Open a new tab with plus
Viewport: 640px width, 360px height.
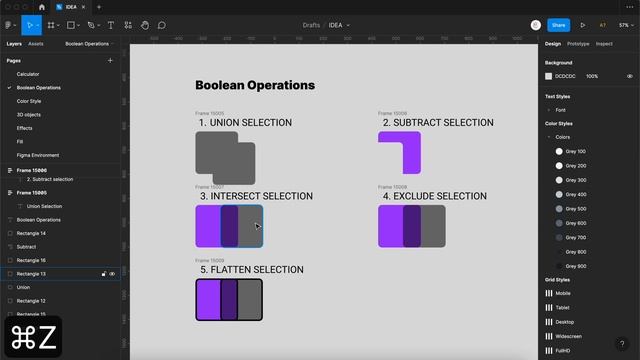click(x=99, y=7)
